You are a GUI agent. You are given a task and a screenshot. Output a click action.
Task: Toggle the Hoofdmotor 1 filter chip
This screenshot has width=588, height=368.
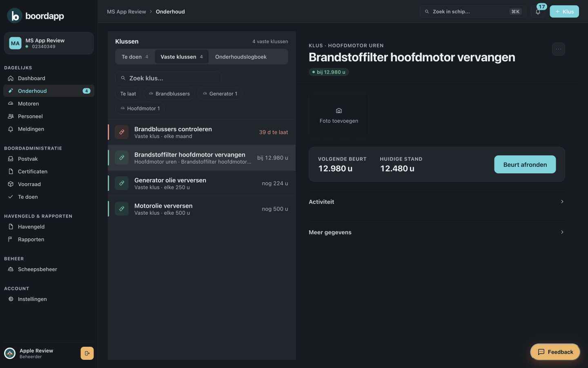coord(140,108)
